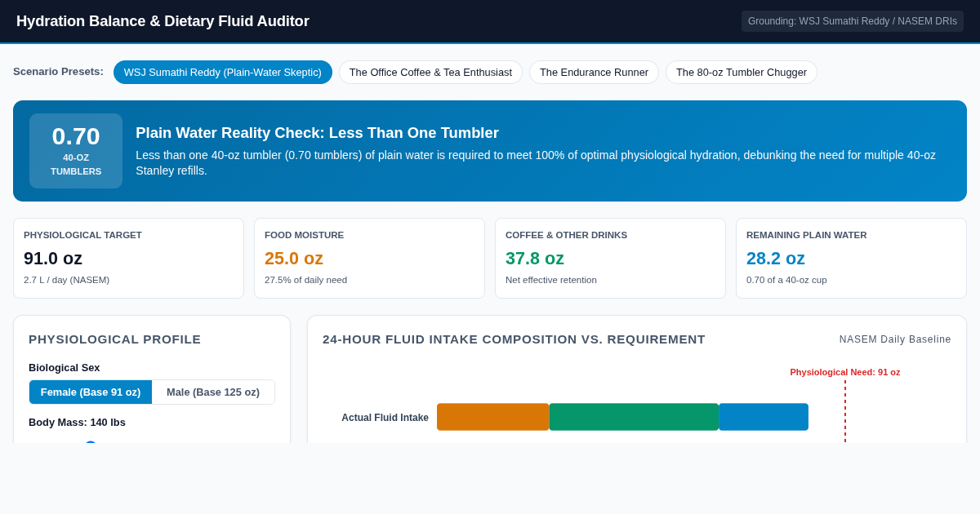980x514 pixels.
Task: Load The 80-oz Tumbler Chugger preset
Action: [742, 72]
